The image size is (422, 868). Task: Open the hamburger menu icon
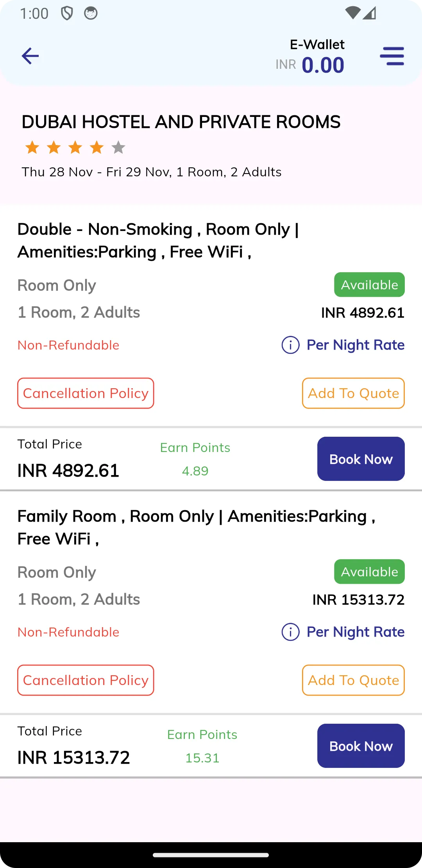(x=392, y=56)
